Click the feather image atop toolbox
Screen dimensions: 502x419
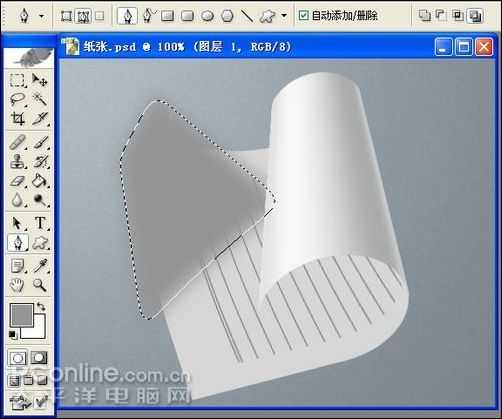[29, 58]
